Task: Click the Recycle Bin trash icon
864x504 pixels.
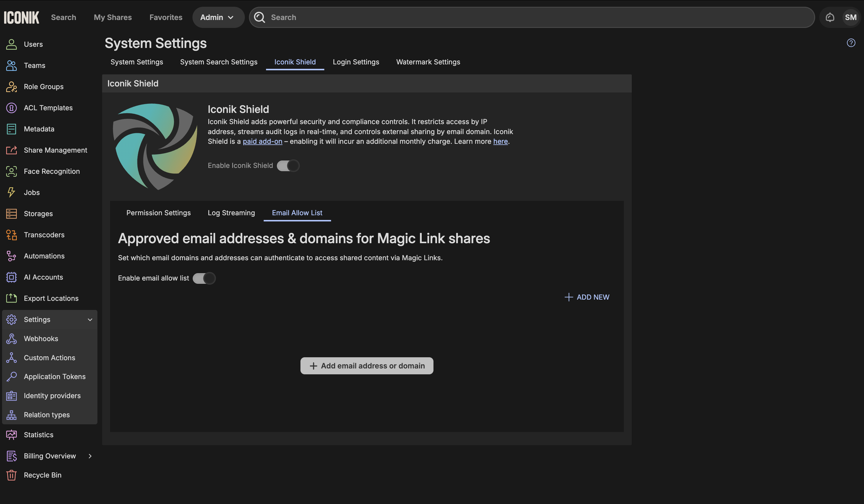Action: click(x=11, y=475)
